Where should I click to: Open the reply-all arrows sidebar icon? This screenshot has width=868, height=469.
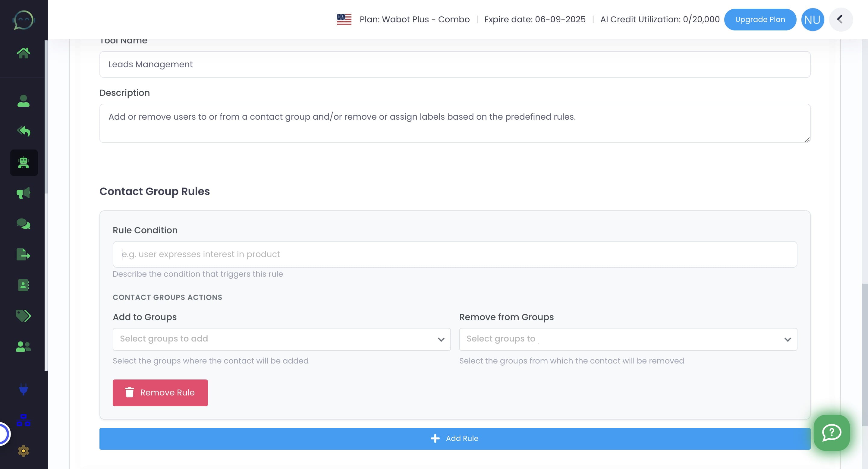[23, 131]
